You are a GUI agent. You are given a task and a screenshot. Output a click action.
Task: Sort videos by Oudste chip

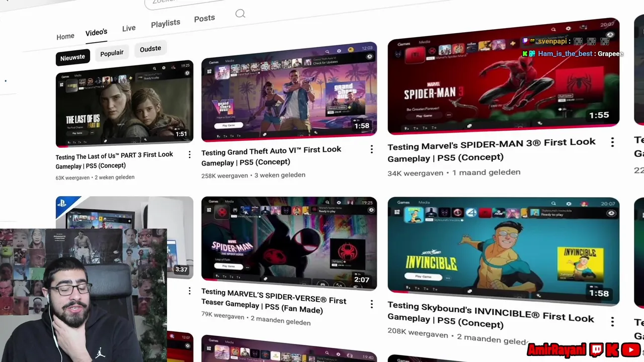[150, 49]
